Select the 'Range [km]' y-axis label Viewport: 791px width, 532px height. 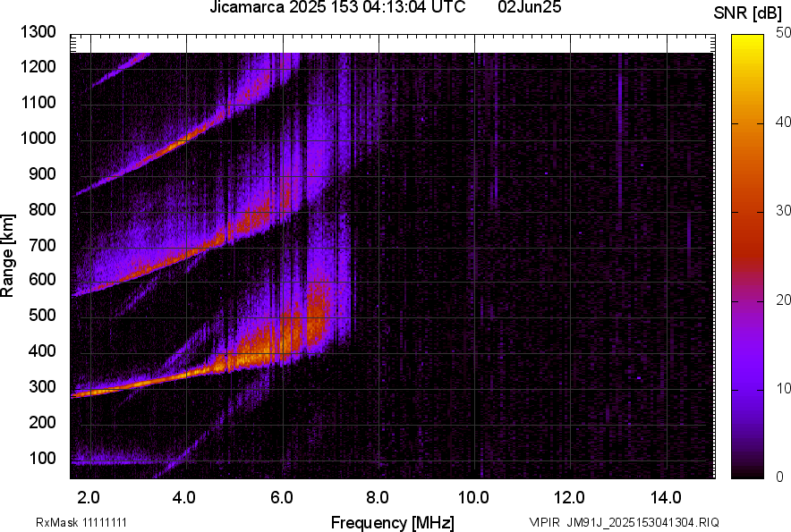(x=8, y=257)
